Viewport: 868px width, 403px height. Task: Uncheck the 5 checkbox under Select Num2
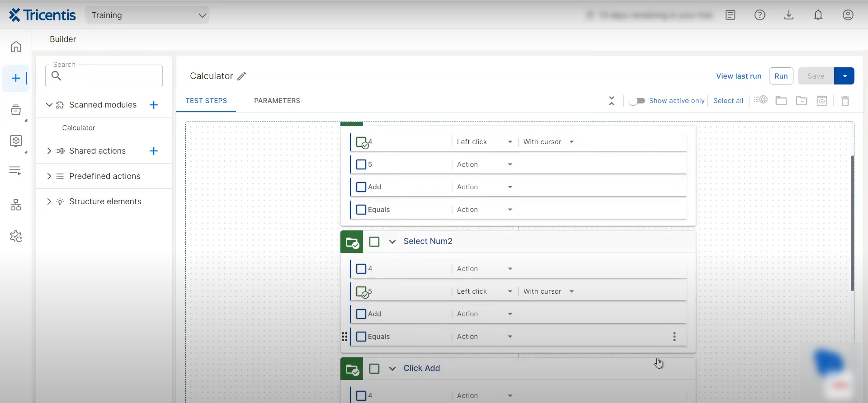(362, 292)
